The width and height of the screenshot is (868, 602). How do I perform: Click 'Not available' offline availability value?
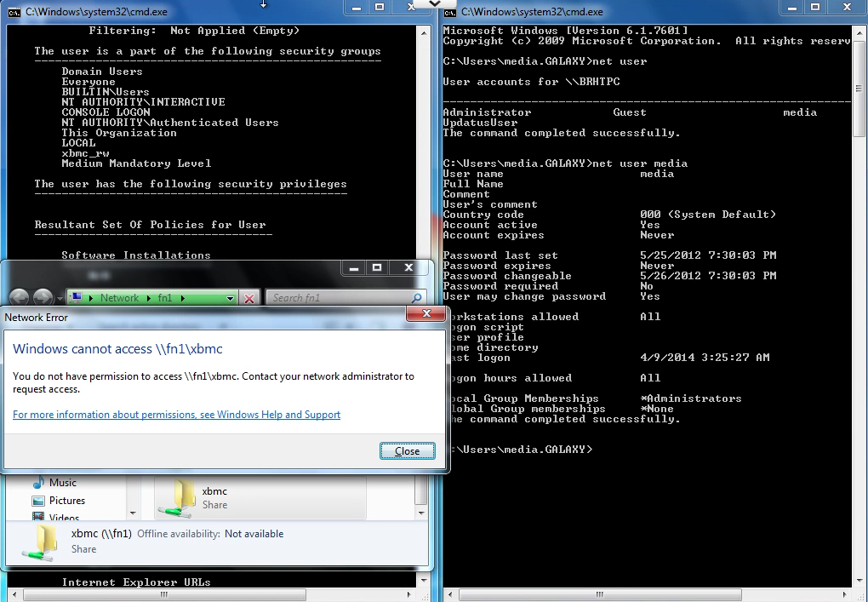pos(254,534)
